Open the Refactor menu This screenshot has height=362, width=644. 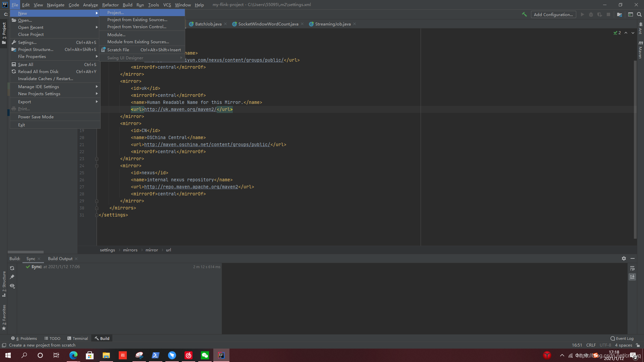point(110,5)
